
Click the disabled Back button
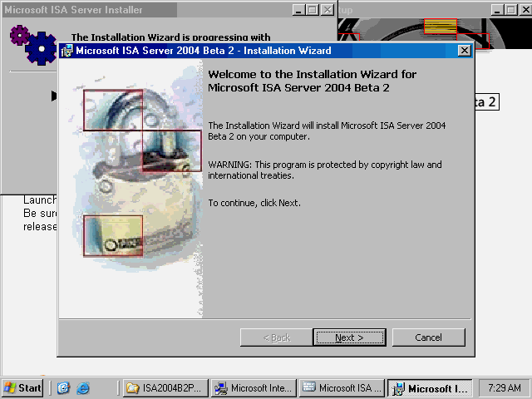[x=276, y=337]
